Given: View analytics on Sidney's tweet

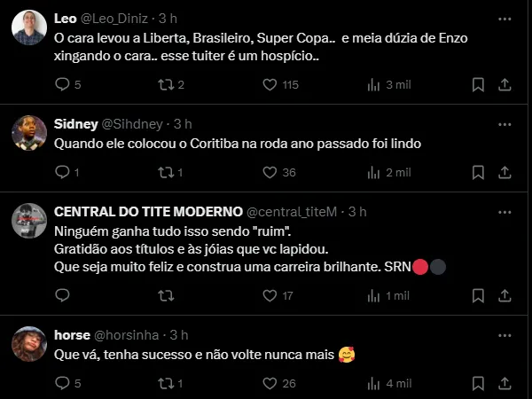Looking at the screenshot, I should pos(373,172).
